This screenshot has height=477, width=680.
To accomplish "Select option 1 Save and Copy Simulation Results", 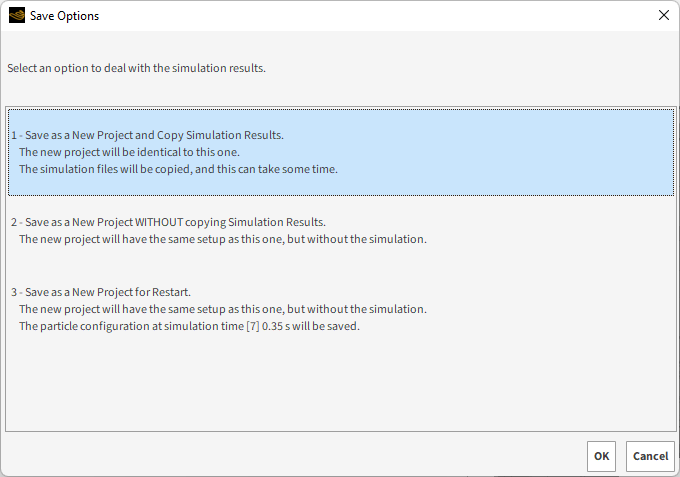I will 341,152.
